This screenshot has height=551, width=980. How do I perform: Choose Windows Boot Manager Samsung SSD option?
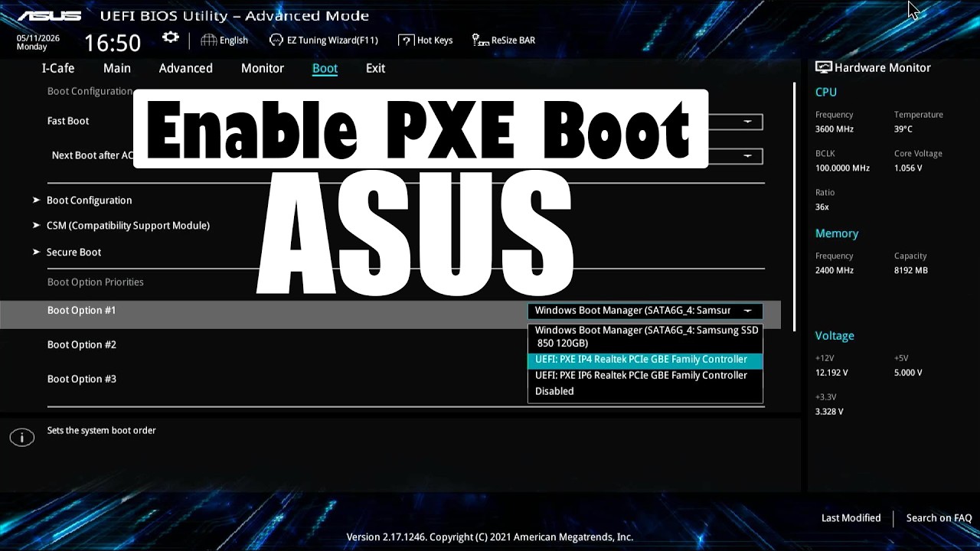tap(645, 337)
